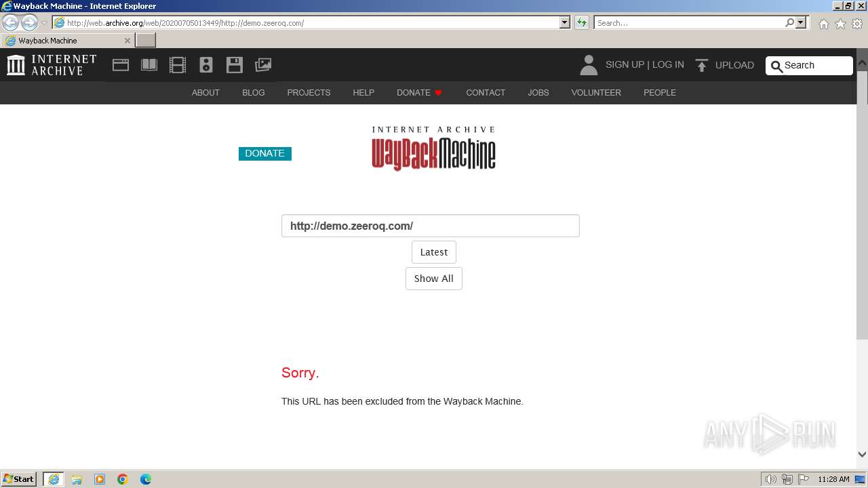Click the page scrollbar down arrow
Image resolution: width=868 pixels, height=488 pixels.
click(x=862, y=455)
